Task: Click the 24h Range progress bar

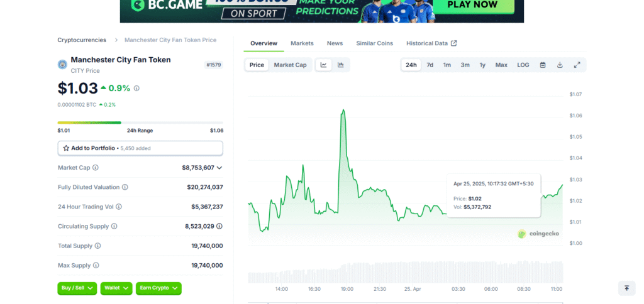Action: tap(140, 122)
